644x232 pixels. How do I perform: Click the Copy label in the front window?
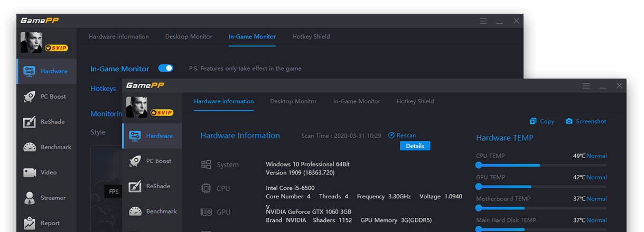[x=547, y=121]
